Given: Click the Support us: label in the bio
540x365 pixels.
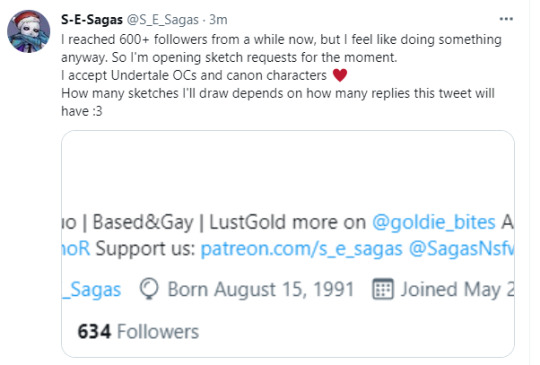Looking at the screenshot, I should tap(145, 249).
